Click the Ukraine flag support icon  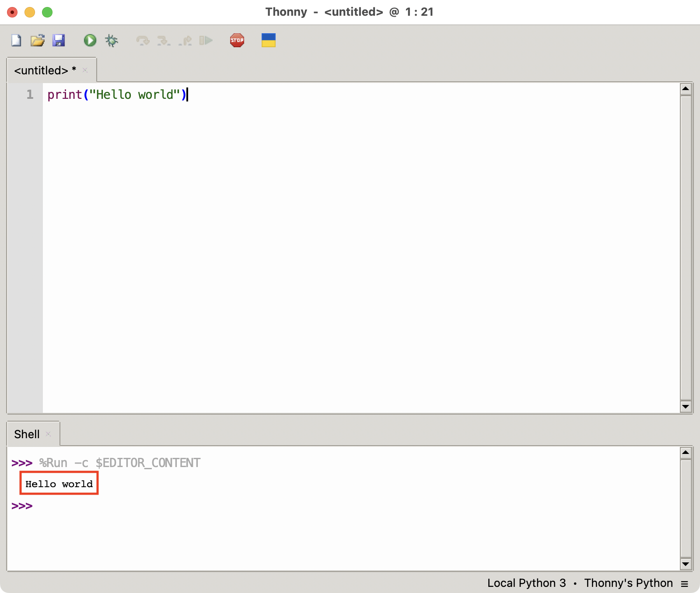268,41
